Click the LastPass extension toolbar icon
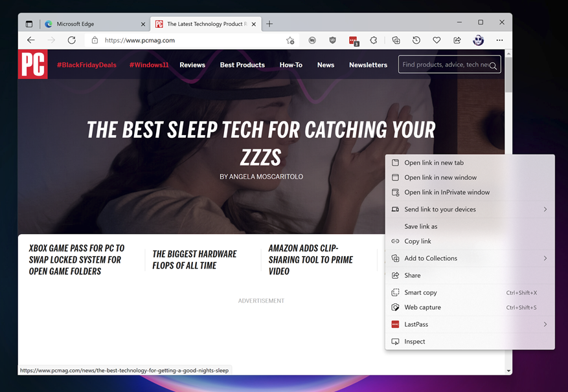 pos(353,41)
